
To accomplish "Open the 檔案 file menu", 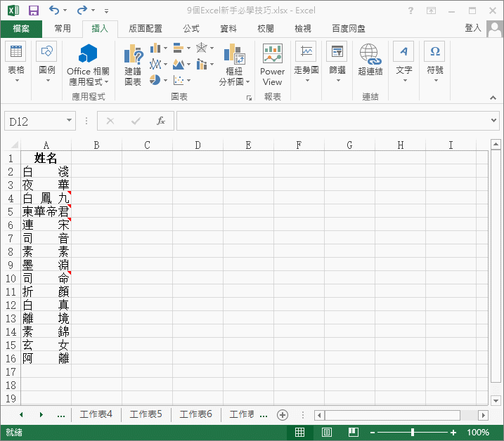I will click(21, 29).
